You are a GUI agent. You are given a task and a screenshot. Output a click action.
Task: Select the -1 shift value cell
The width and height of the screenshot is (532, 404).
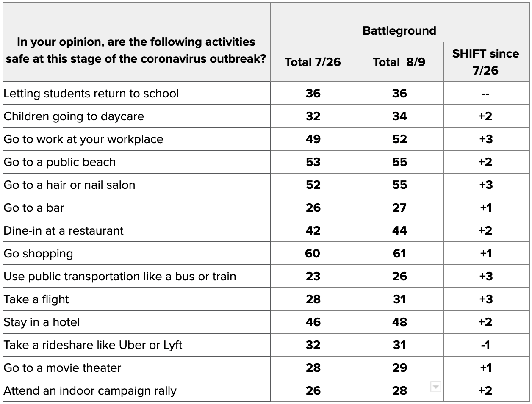(x=487, y=345)
